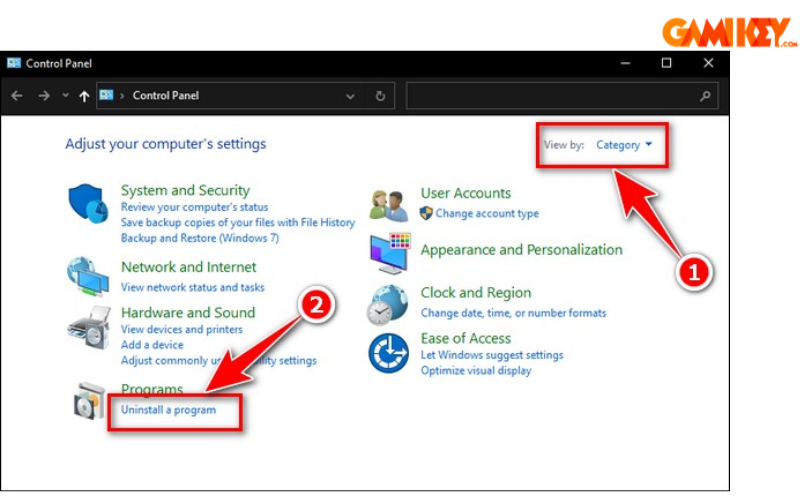Open the Appearance and Personalization monitor icon
This screenshot has height=500, width=800.
coord(388,254)
